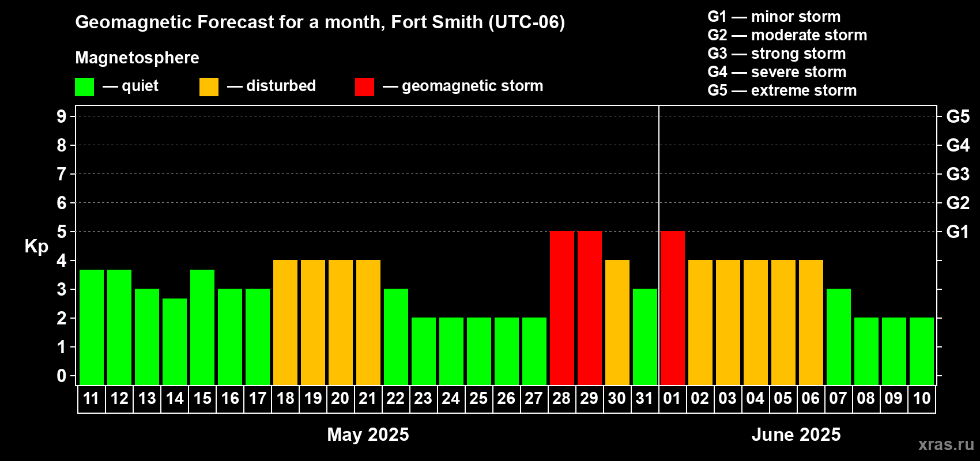
Task: Click the green bar for May 14
Action: coord(175,341)
